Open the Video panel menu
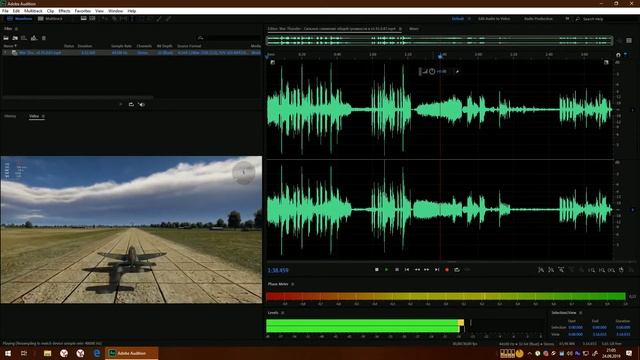 click(43, 116)
